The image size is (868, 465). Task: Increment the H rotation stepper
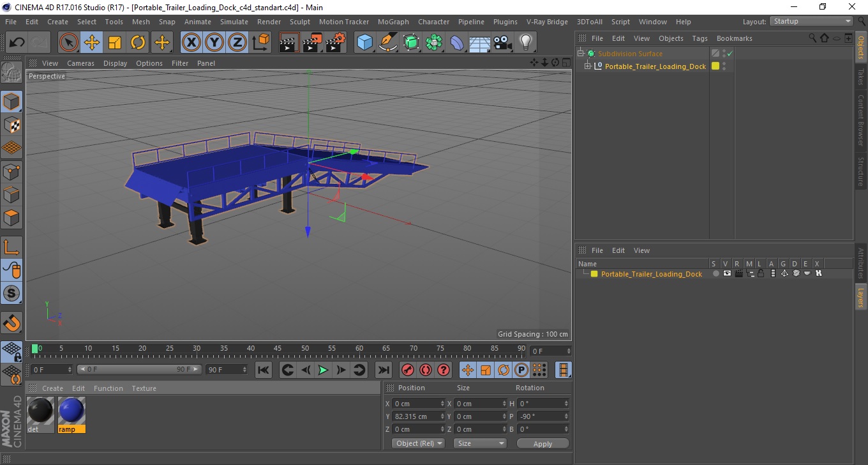[566, 402]
